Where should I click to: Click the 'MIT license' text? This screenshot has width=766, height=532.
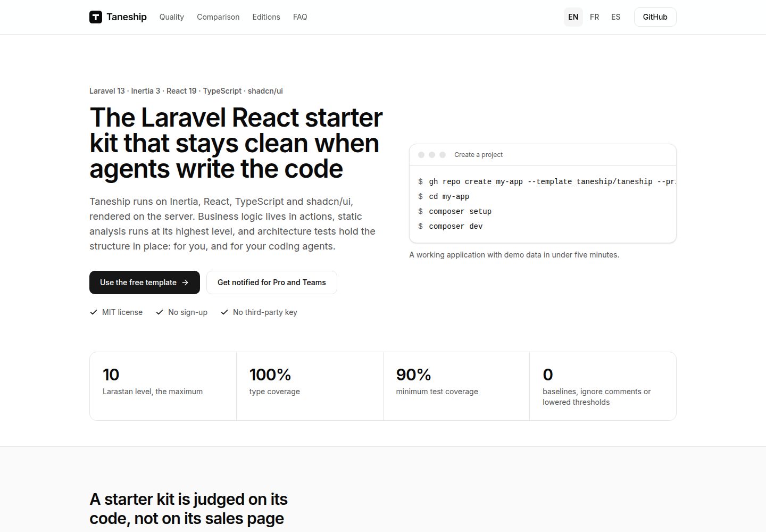(x=122, y=312)
